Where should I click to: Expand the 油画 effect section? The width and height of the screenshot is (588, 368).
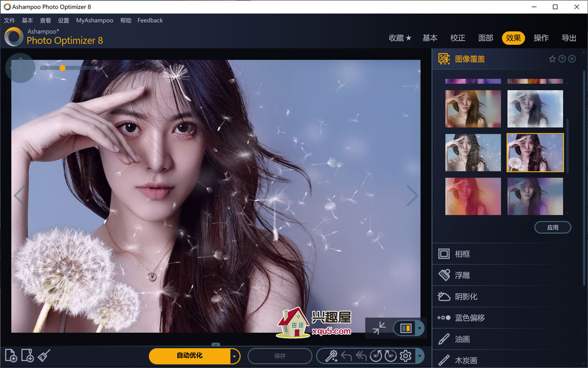point(463,339)
